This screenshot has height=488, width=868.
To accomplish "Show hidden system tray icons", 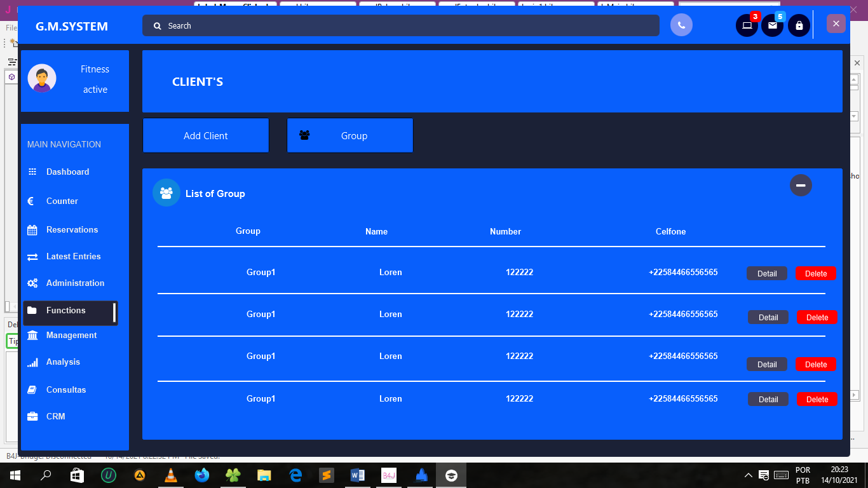I will click(x=749, y=475).
